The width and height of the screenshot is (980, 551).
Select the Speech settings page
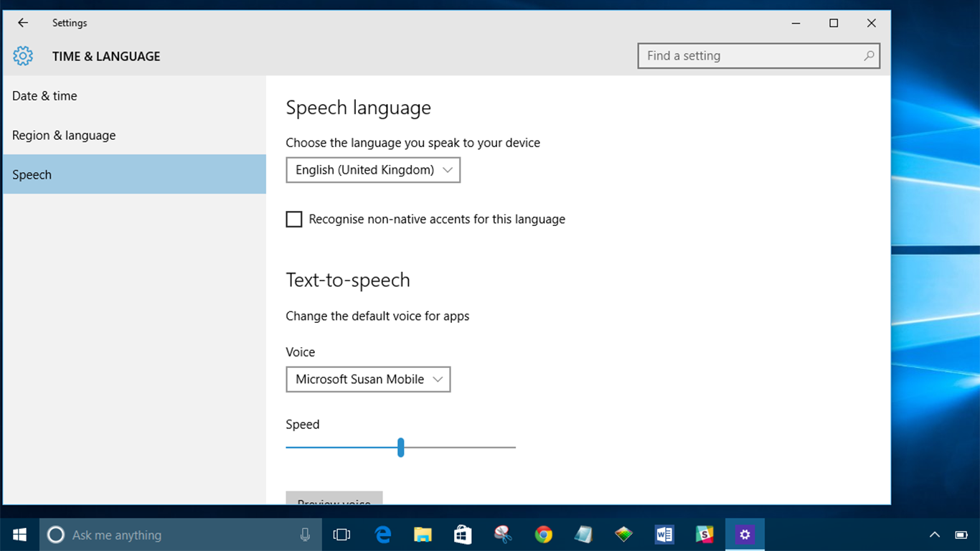click(134, 175)
